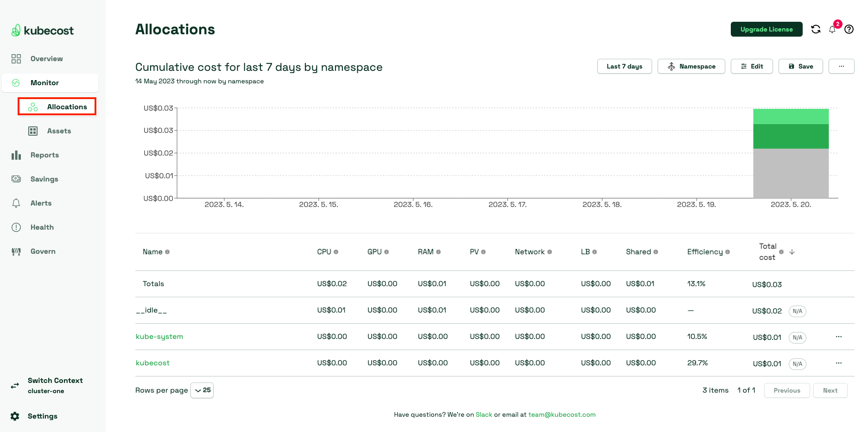Select Monitor in sidebar
868x432 pixels.
click(50, 83)
